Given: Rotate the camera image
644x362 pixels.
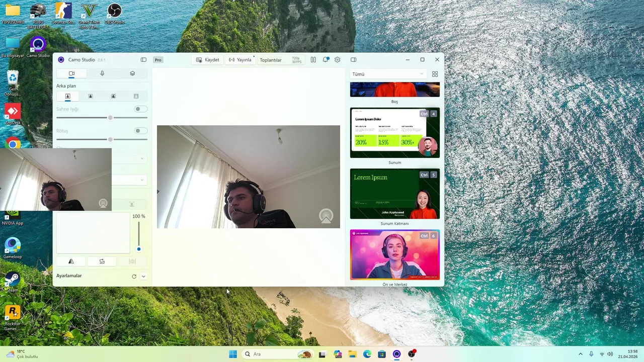Looking at the screenshot, I should click(102, 261).
